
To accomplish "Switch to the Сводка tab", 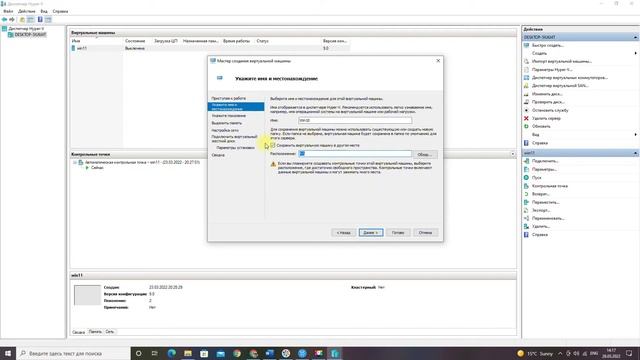I will [78, 332].
